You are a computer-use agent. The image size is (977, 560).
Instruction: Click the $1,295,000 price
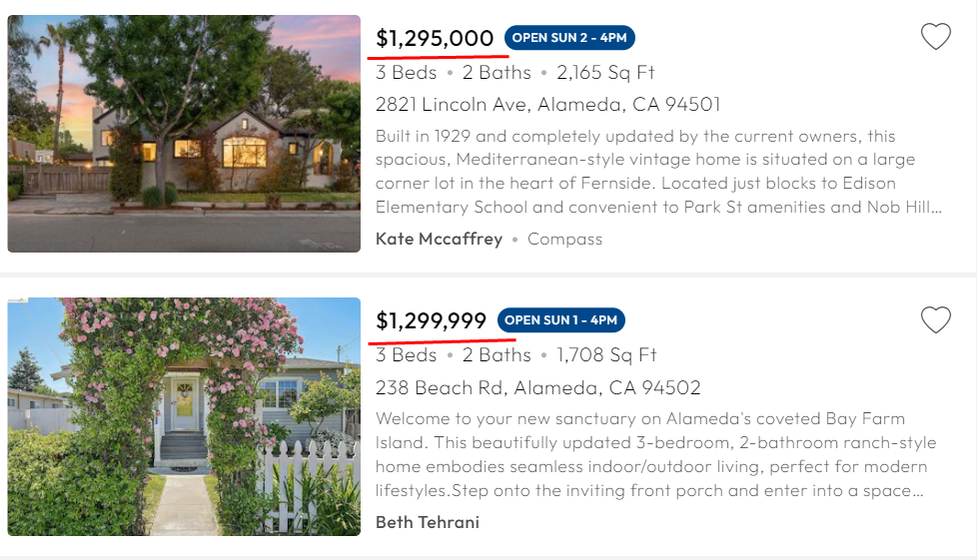coord(435,39)
